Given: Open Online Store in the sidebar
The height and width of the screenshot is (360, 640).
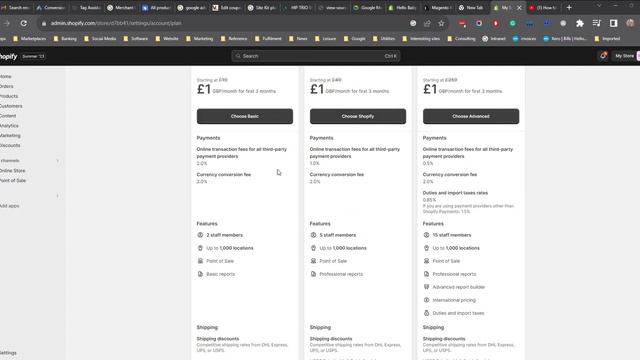Looking at the screenshot, I should pyautogui.click(x=13, y=171).
